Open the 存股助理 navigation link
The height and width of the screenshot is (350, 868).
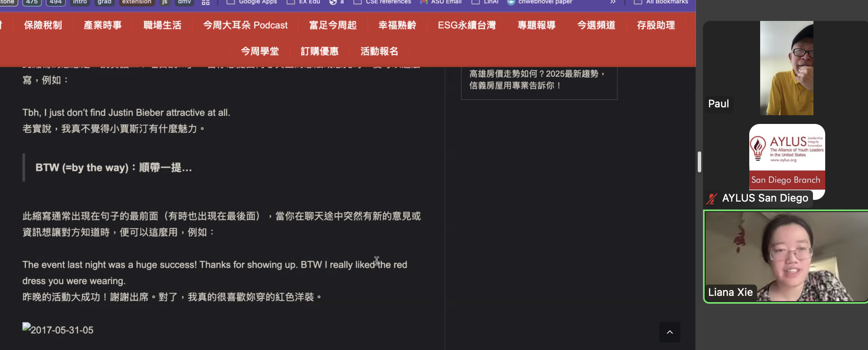[x=656, y=25]
